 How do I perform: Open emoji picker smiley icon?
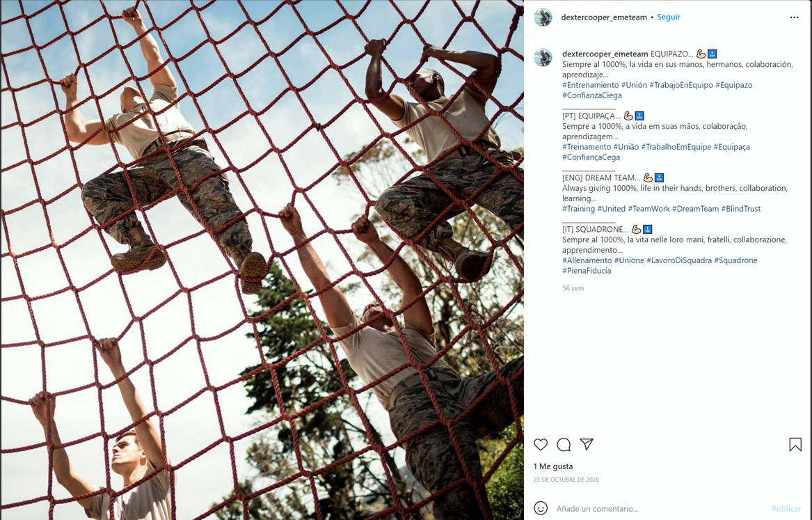coord(541,508)
